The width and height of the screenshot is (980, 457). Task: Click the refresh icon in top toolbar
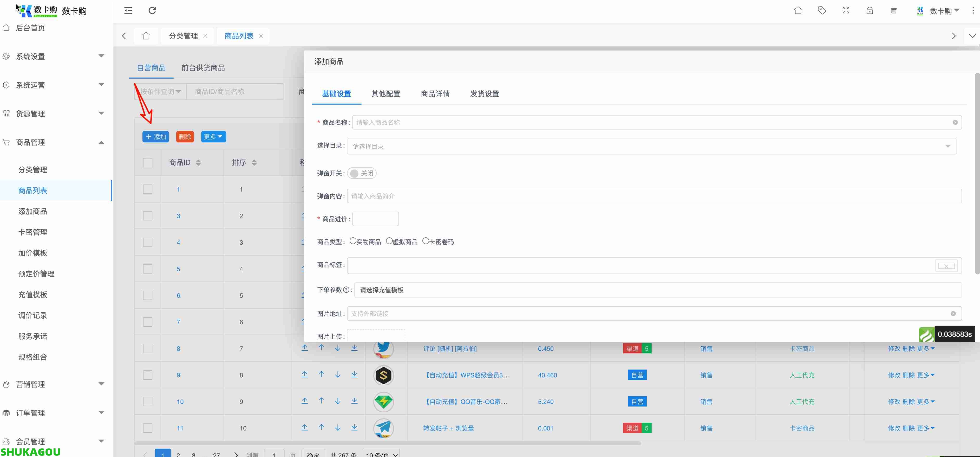(x=152, y=10)
